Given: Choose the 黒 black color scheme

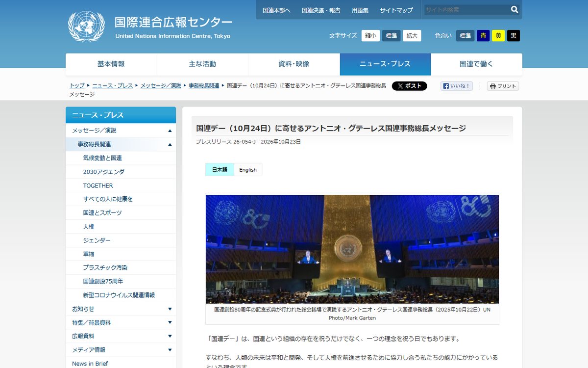Looking at the screenshot, I should click(x=514, y=36).
